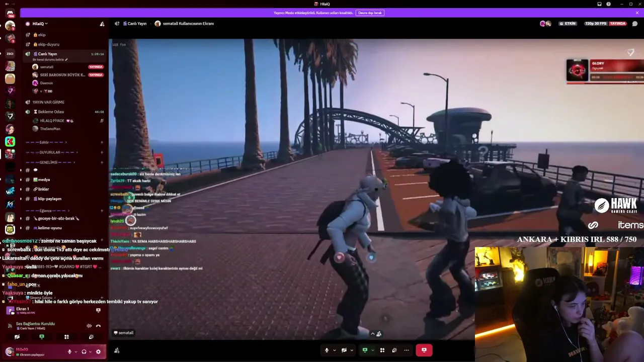644x362 pixels.
Task: Toggle screen share in the voice panel
Action: (x=42, y=337)
